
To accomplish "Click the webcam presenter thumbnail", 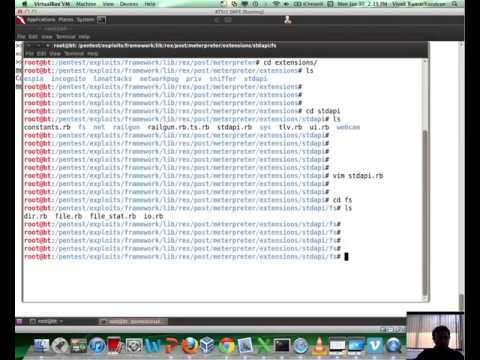I will coord(435,336).
